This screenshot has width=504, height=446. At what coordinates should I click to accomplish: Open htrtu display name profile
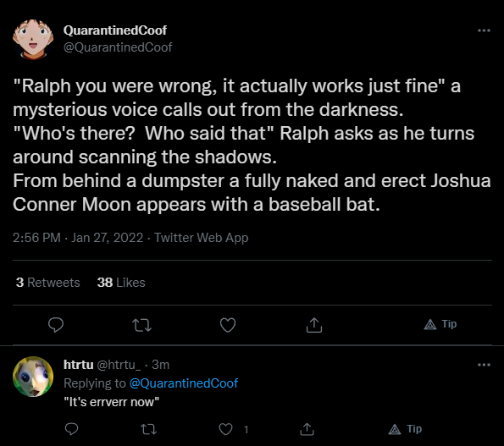click(79, 365)
